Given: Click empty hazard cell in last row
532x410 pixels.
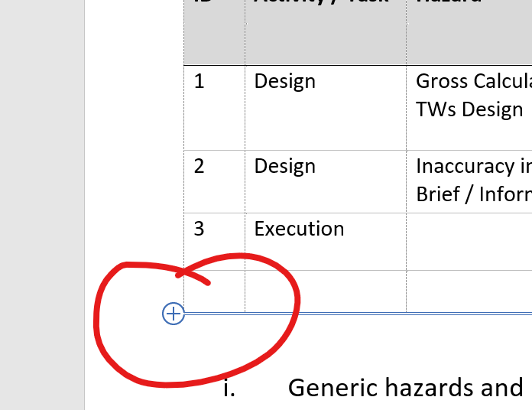Looking at the screenshot, I should 468,291.
